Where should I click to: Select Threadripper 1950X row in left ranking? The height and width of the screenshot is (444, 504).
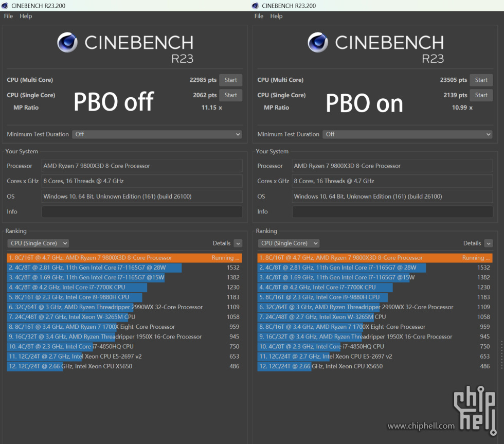click(124, 336)
